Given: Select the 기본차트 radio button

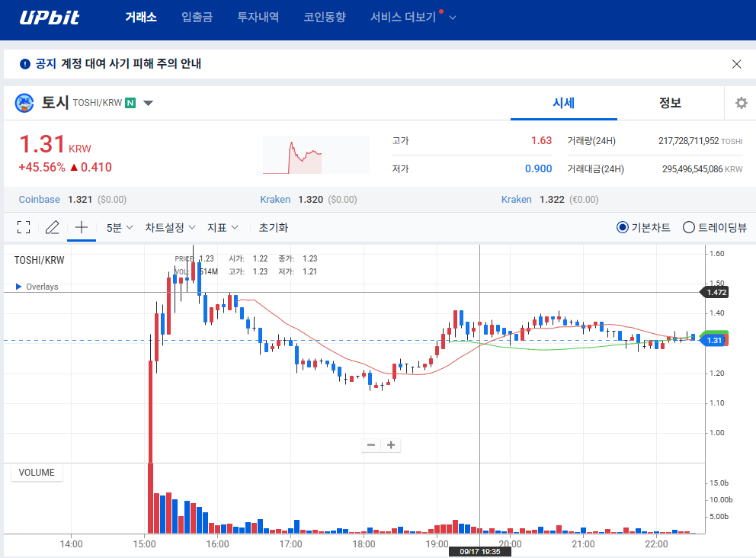Looking at the screenshot, I should 623,227.
